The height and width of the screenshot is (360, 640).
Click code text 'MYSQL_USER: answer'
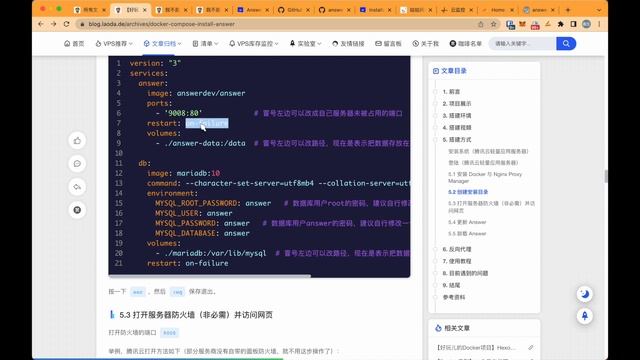click(193, 213)
